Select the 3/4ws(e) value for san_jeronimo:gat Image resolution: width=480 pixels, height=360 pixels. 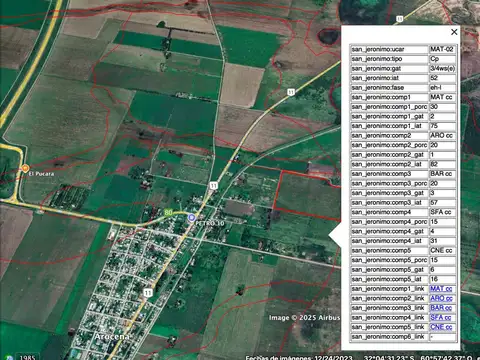click(x=442, y=69)
